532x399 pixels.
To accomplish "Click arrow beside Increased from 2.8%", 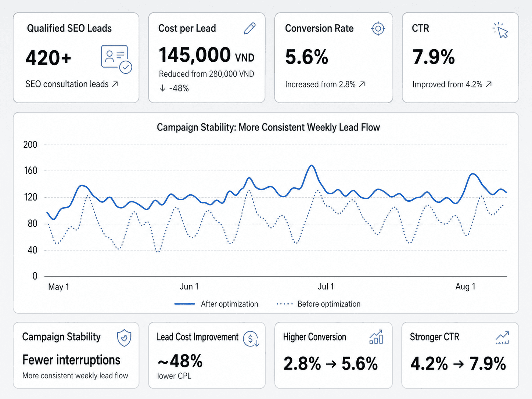I will [362, 84].
